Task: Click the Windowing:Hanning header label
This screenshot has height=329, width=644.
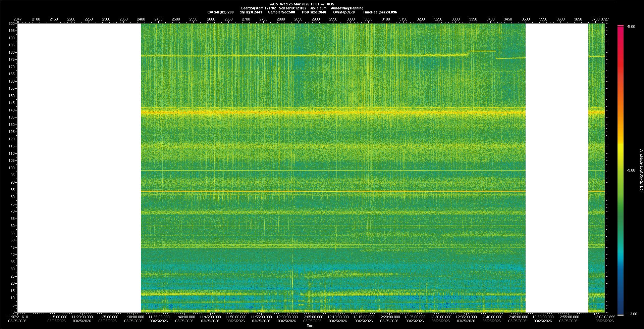Action: click(347, 8)
